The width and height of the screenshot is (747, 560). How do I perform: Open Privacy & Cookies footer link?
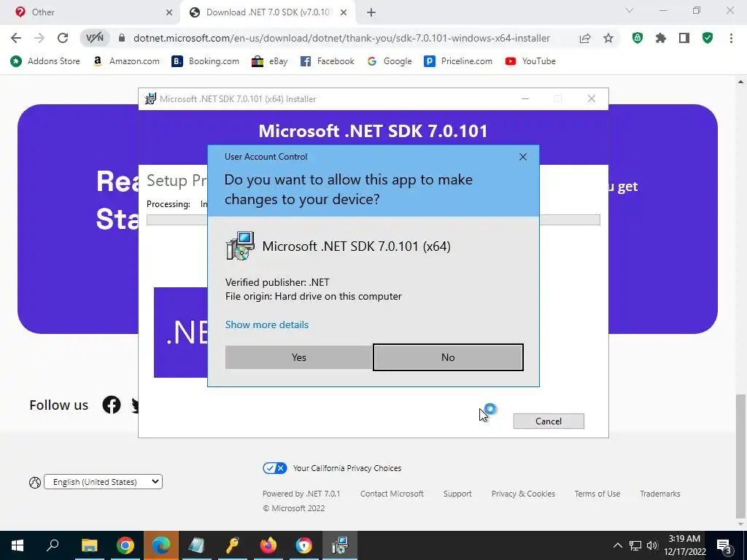pos(523,494)
